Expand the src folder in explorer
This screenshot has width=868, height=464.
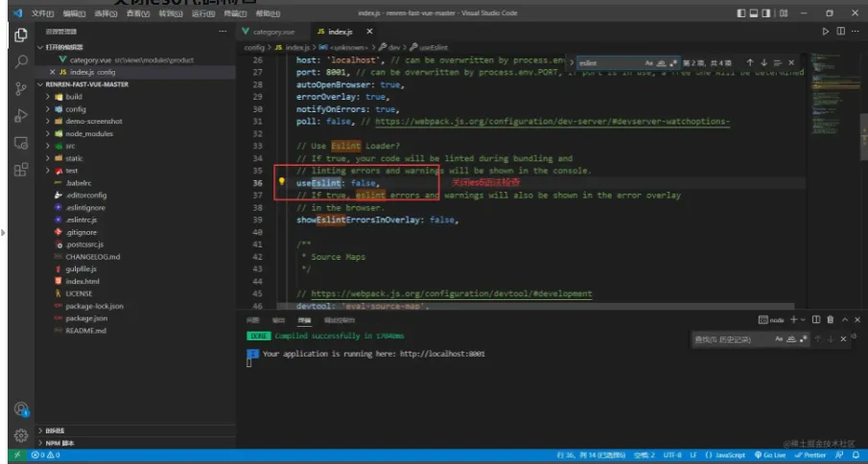click(x=70, y=146)
